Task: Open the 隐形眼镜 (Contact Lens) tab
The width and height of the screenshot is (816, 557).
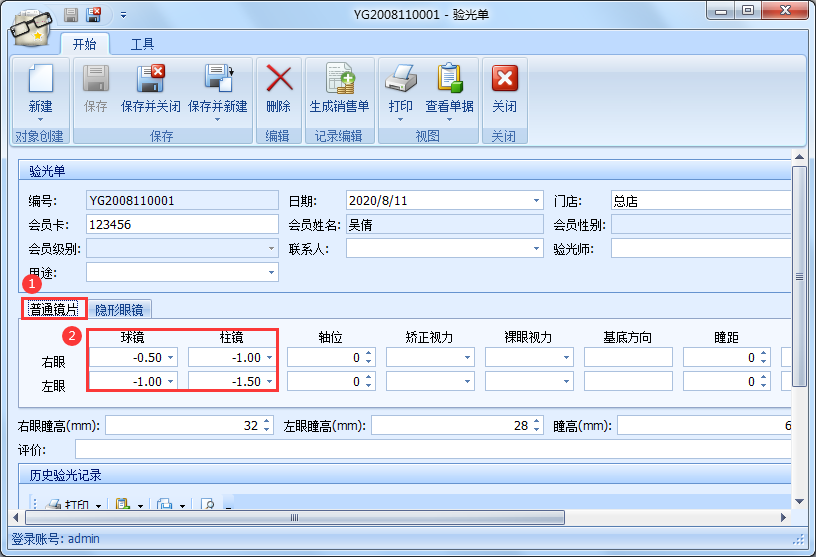Action: pyautogui.click(x=119, y=310)
